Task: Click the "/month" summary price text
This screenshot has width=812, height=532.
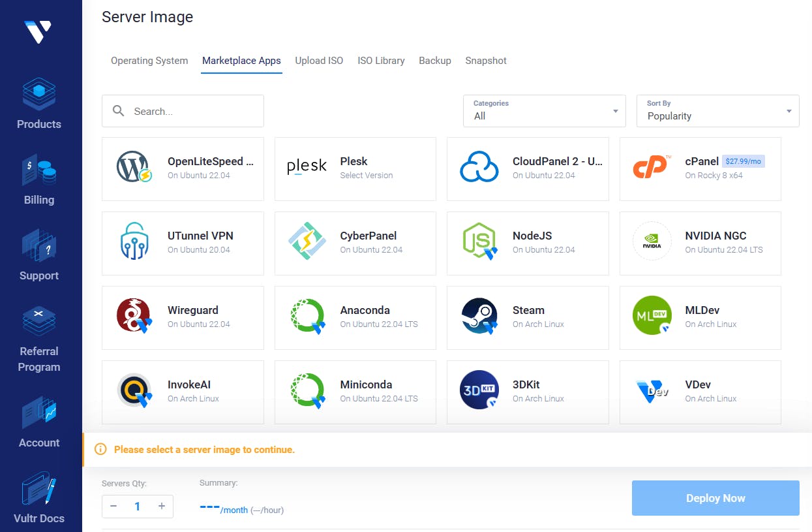Action: point(233,510)
